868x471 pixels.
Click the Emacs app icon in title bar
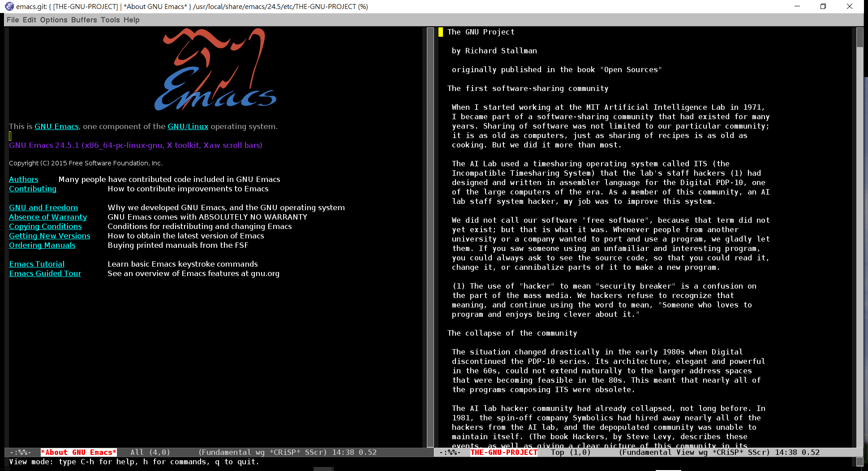(9, 6)
